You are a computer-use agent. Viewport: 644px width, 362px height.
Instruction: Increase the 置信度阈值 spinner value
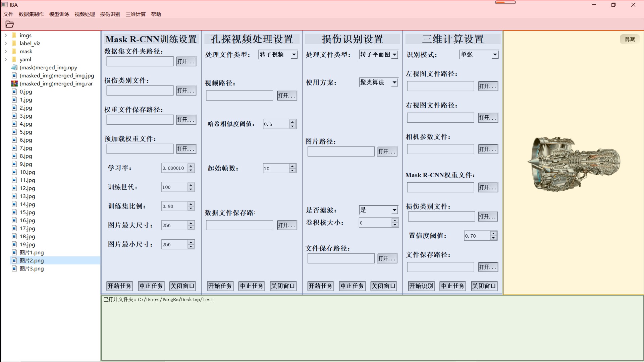point(493,234)
